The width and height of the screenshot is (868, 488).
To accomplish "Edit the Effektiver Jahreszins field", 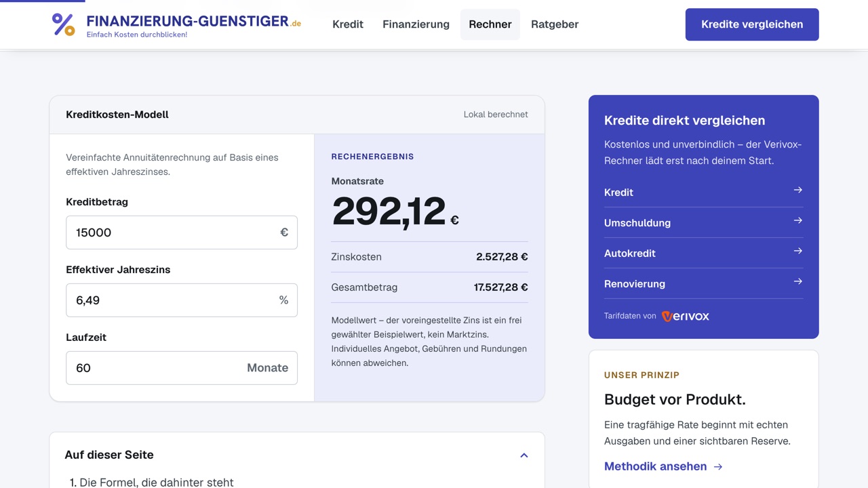I will point(182,300).
